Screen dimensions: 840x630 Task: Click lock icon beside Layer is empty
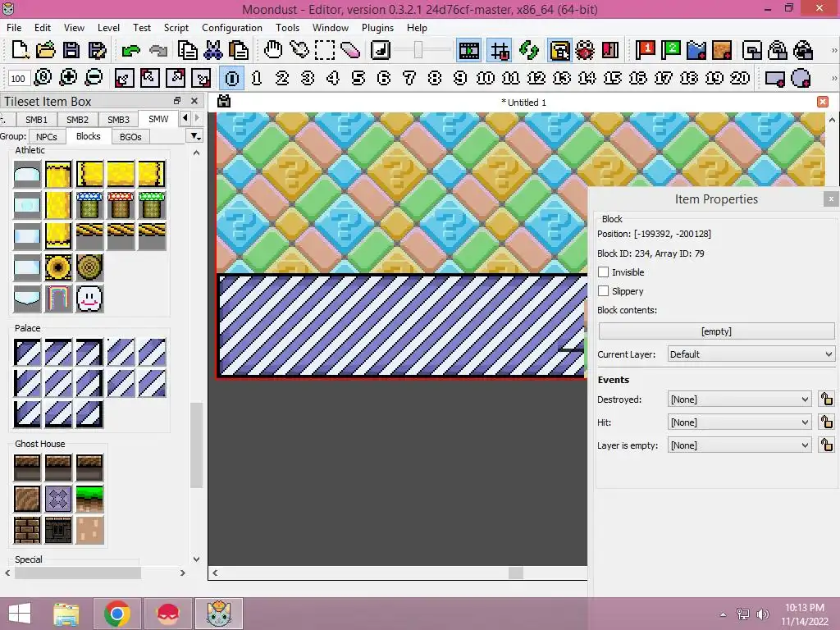pyautogui.click(x=827, y=445)
